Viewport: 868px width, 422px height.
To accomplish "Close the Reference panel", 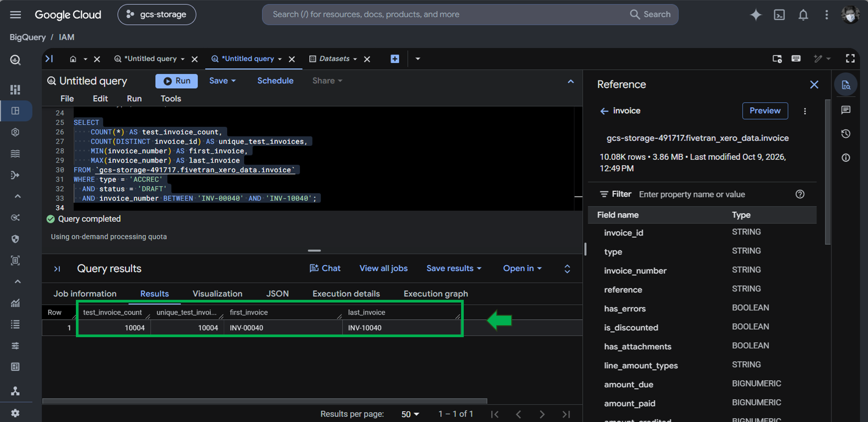I will tap(814, 84).
